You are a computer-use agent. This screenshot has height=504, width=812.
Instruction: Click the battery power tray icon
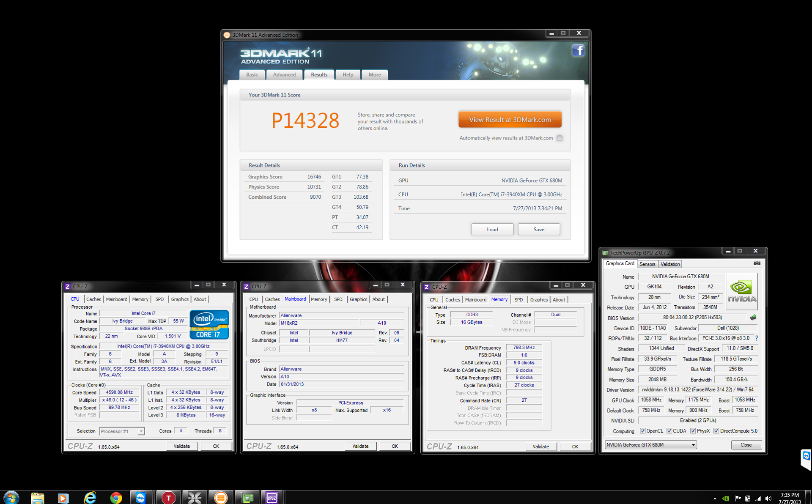click(748, 498)
